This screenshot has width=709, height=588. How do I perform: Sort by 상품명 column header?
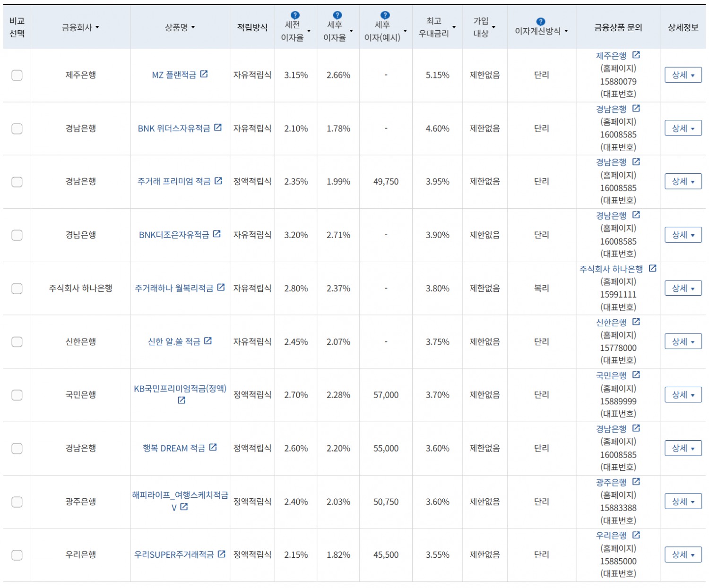tap(180, 27)
